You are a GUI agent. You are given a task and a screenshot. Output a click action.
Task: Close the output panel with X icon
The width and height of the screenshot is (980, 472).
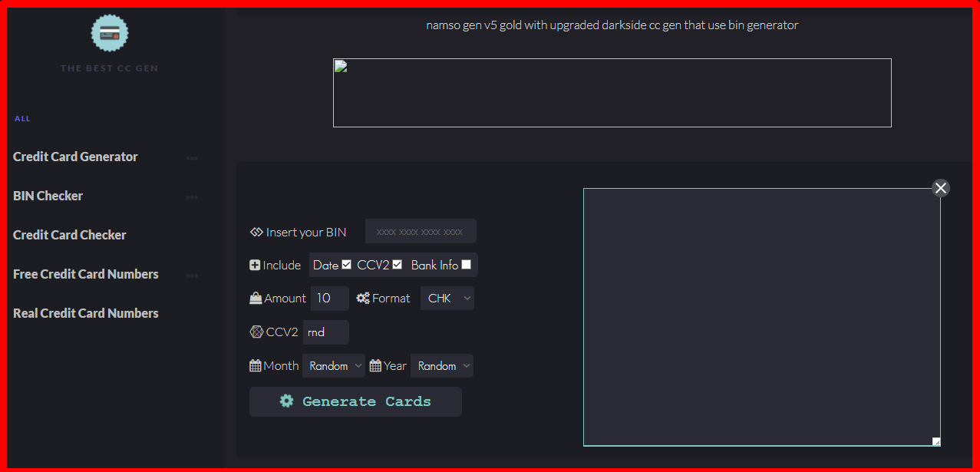(x=941, y=188)
